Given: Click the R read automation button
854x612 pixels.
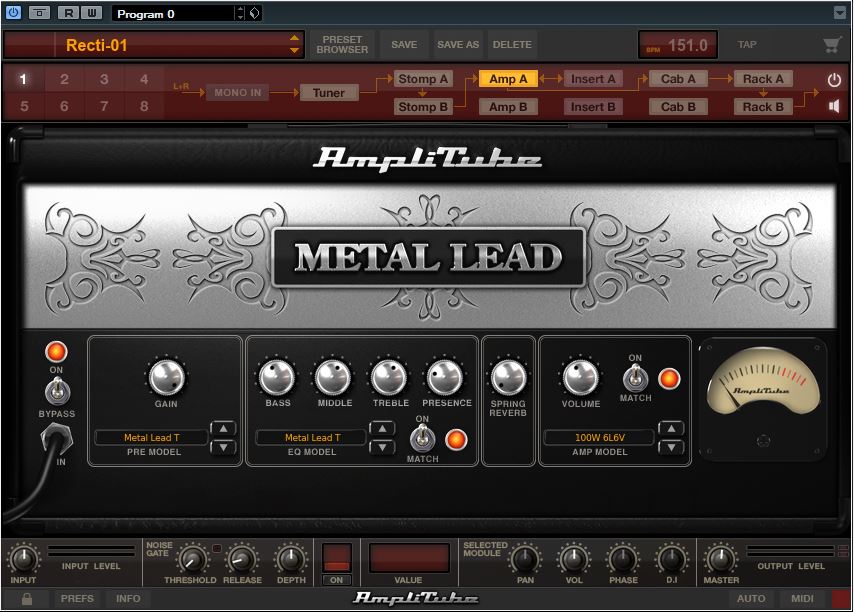Looking at the screenshot, I should [67, 13].
